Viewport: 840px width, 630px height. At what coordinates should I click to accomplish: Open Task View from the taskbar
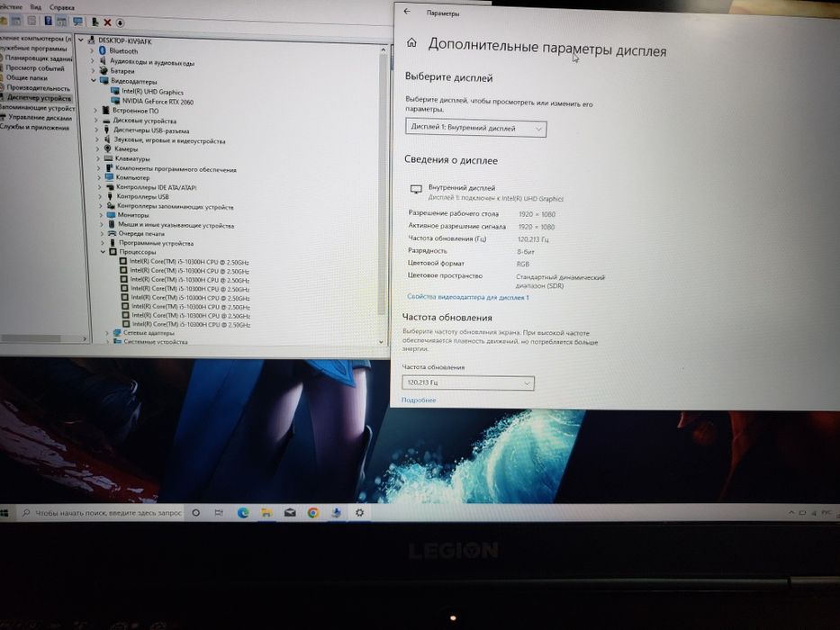point(219,513)
